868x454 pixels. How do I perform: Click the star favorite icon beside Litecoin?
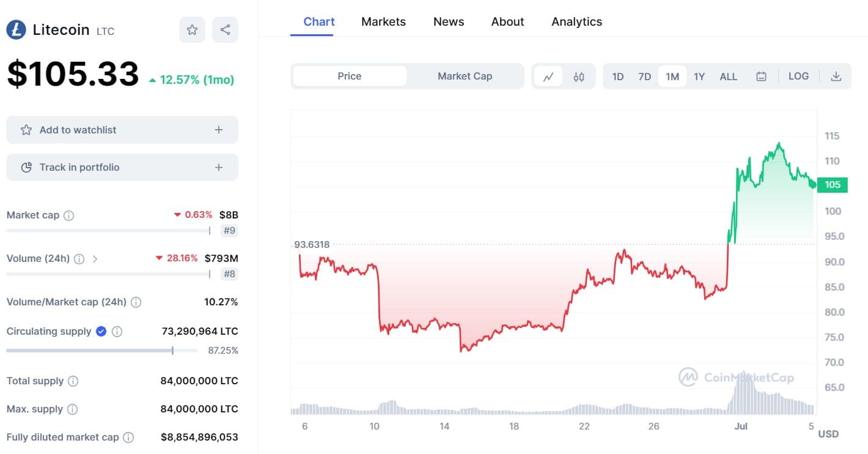(x=192, y=30)
